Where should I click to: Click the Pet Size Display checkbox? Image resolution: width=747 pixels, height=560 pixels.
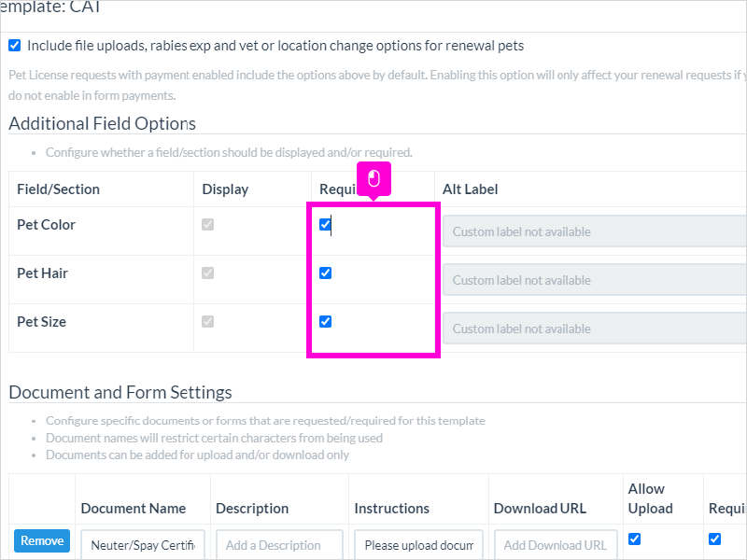tap(207, 321)
